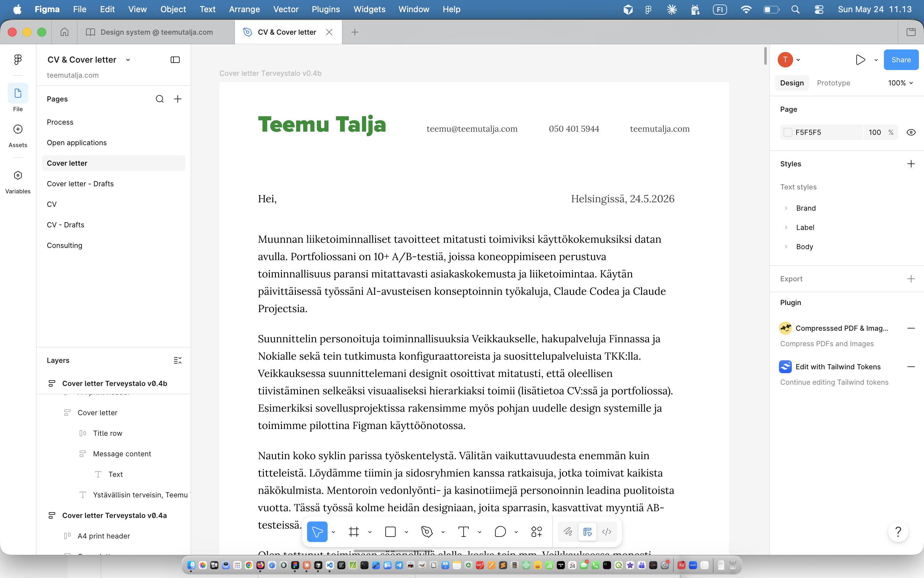
Task: Open the Plugins menu
Action: (x=325, y=9)
